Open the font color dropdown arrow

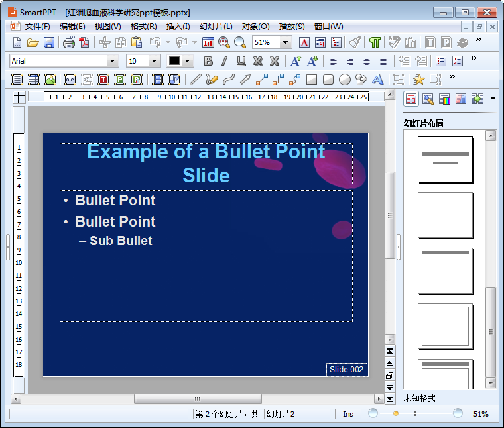click(x=188, y=61)
